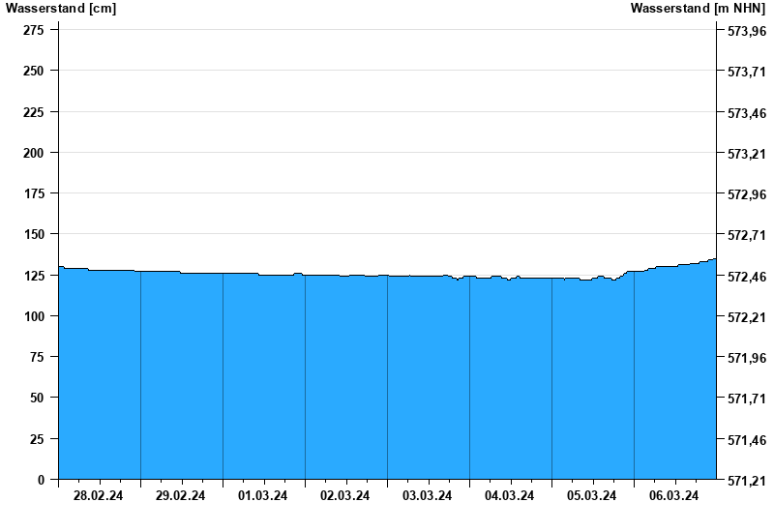
Task: Click the 29.02.24 date label
Action: [x=181, y=496]
